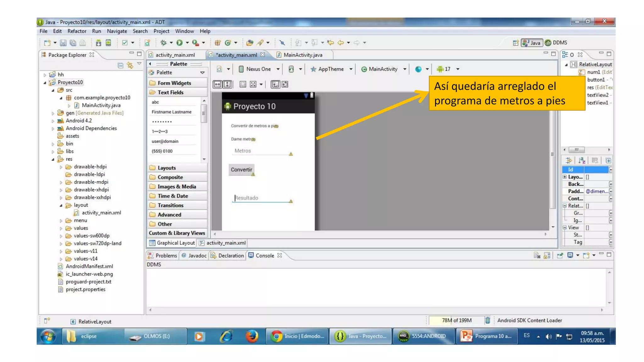
Task: Click the Convertir button in layout preview
Action: [x=241, y=170]
